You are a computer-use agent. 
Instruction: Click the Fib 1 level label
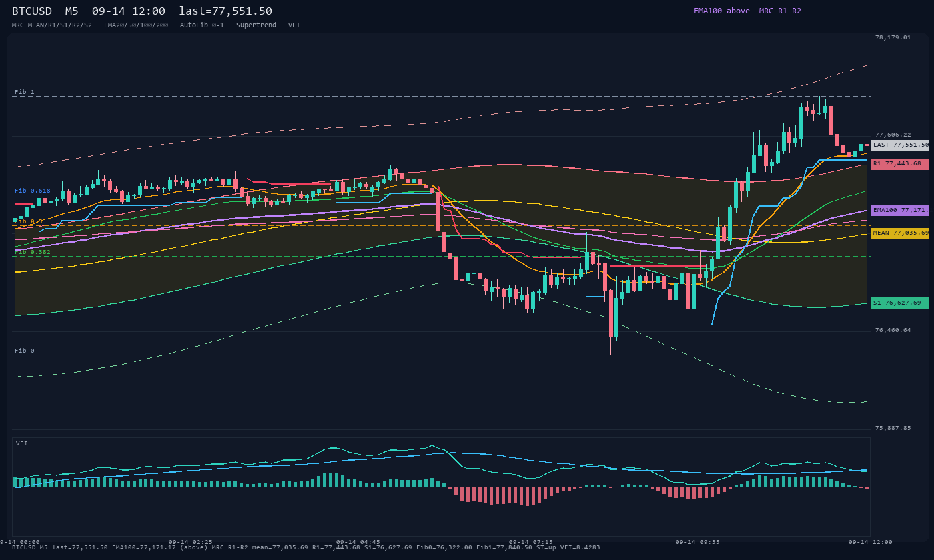pyautogui.click(x=25, y=92)
